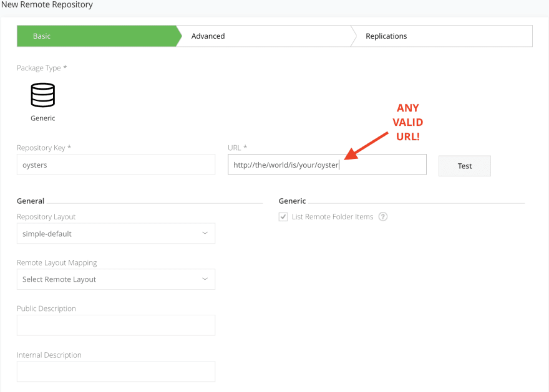
Task: Click the Repository Layout dropdown chevron arrow
Action: click(205, 234)
